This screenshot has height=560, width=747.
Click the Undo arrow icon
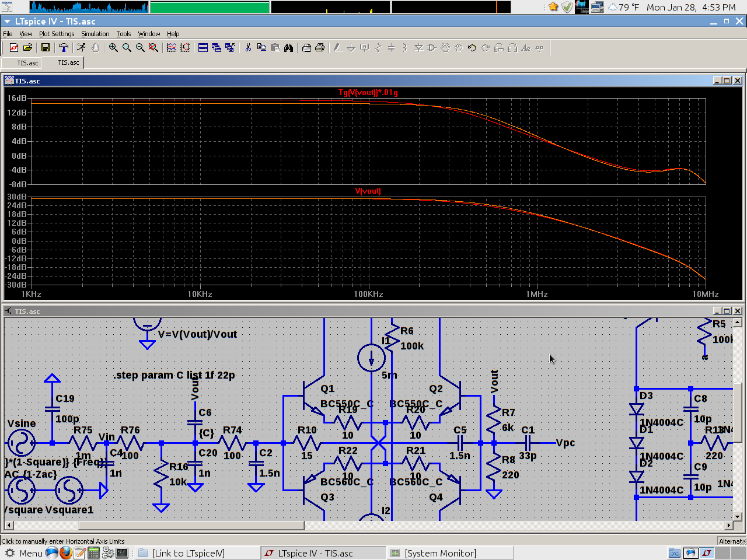(x=472, y=48)
